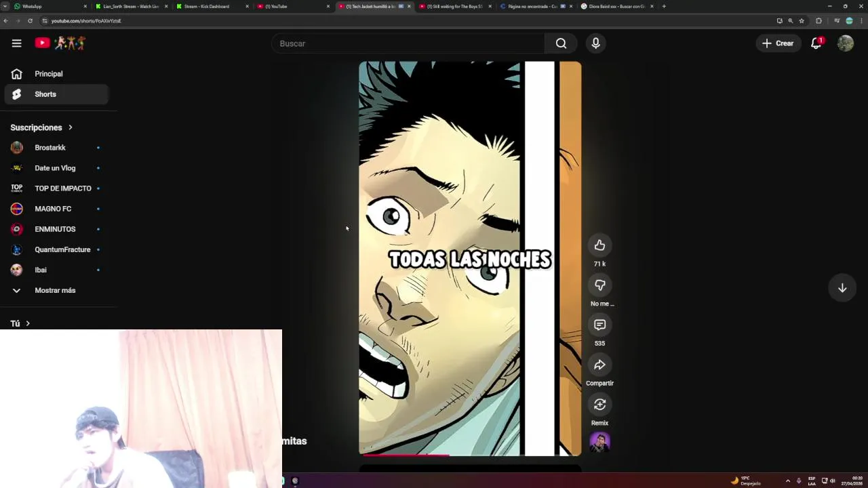868x488 pixels.
Task: Click the 71 k likes count
Action: [x=599, y=264]
